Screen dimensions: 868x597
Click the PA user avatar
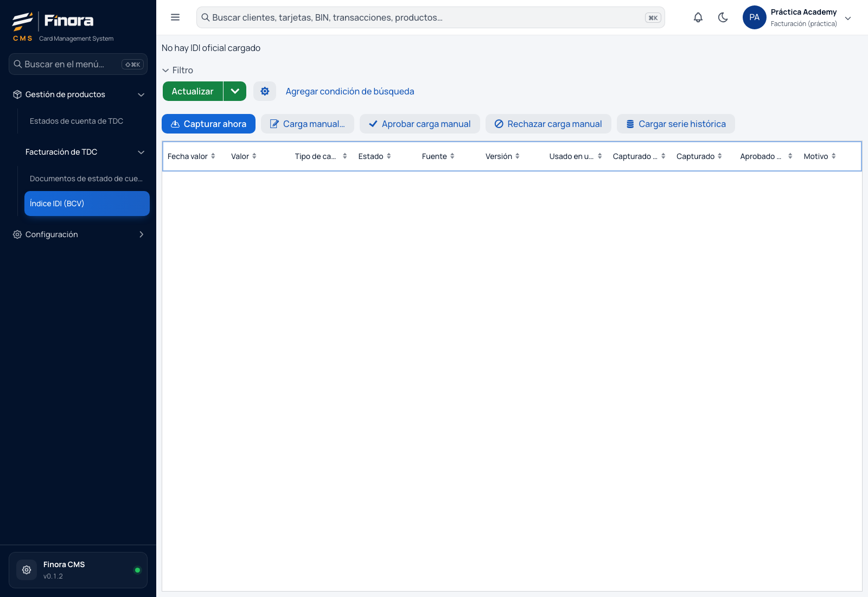(x=755, y=17)
